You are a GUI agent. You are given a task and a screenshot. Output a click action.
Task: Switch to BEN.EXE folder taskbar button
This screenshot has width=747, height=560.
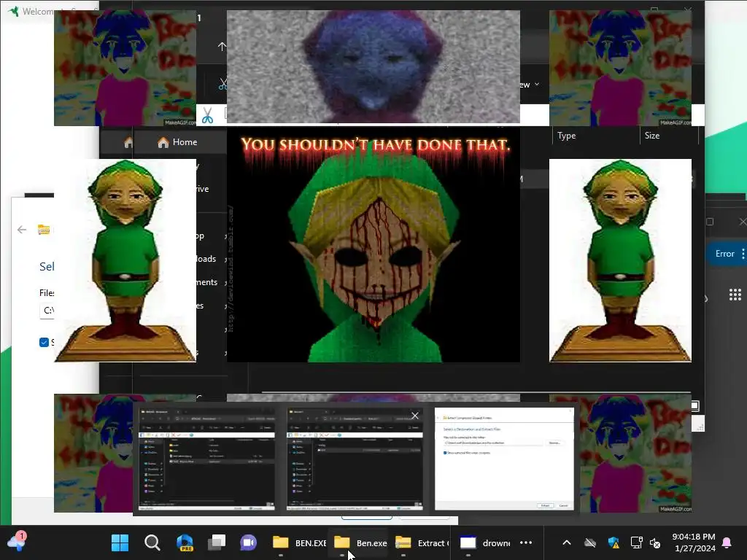coord(298,542)
